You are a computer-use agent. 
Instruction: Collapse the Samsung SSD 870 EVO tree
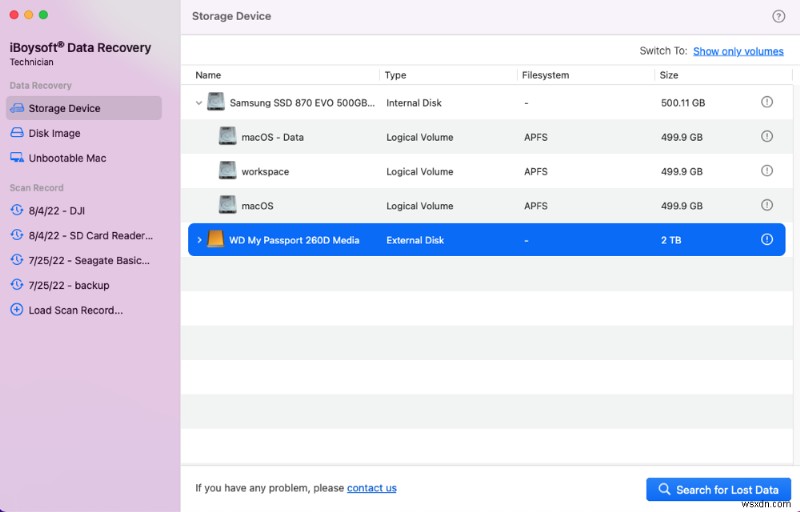pos(198,102)
